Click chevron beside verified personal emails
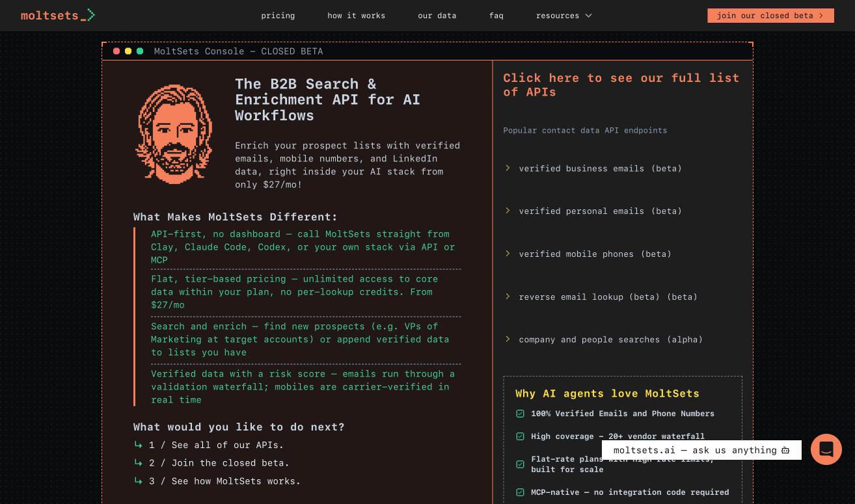The image size is (855, 504). pos(508,211)
